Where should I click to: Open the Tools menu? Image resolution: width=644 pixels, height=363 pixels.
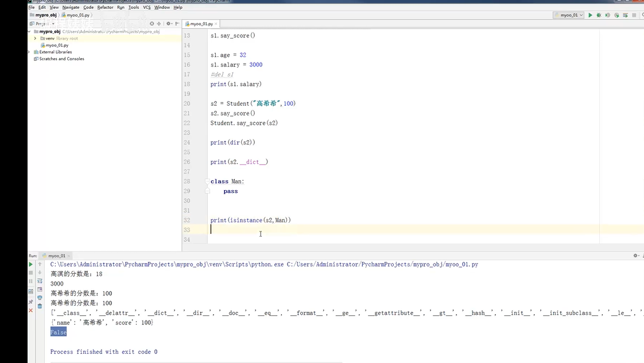(x=134, y=7)
